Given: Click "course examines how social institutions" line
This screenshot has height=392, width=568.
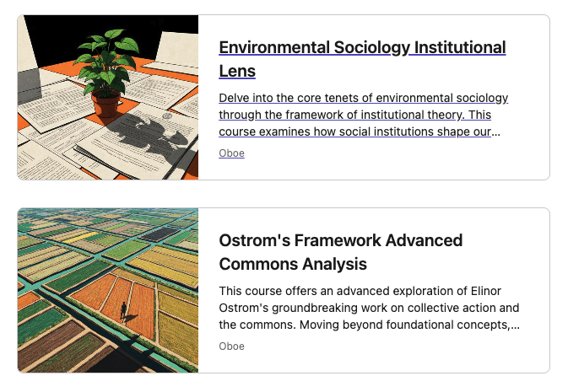Looking at the screenshot, I should 359,132.
